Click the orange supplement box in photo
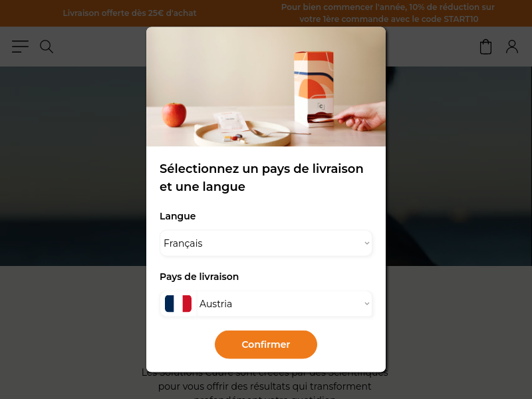532x399 pixels. pos(314,89)
